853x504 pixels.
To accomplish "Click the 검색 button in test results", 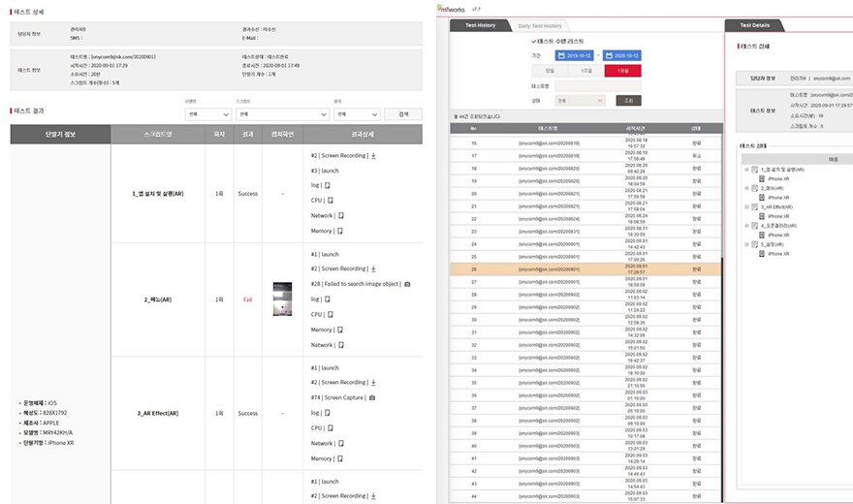I will [x=403, y=114].
